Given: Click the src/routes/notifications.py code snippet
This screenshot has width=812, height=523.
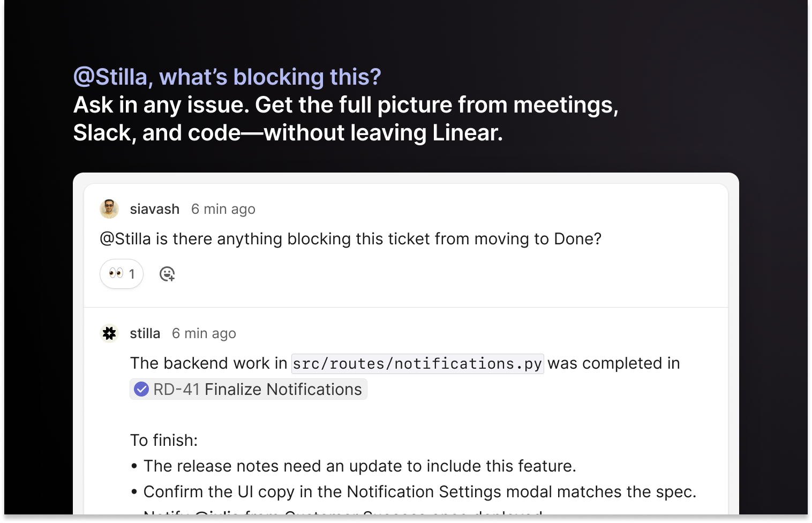Looking at the screenshot, I should point(417,364).
